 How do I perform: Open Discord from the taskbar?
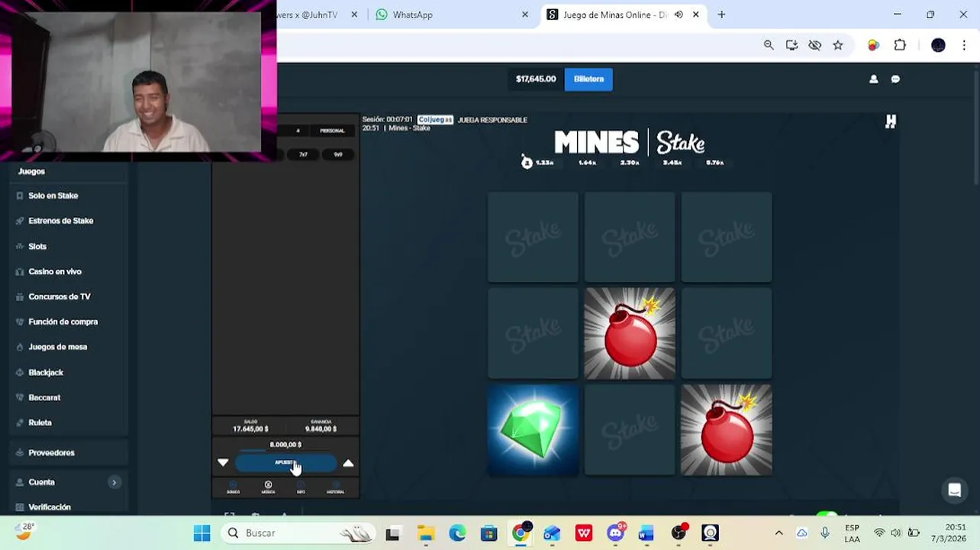pyautogui.click(x=615, y=533)
